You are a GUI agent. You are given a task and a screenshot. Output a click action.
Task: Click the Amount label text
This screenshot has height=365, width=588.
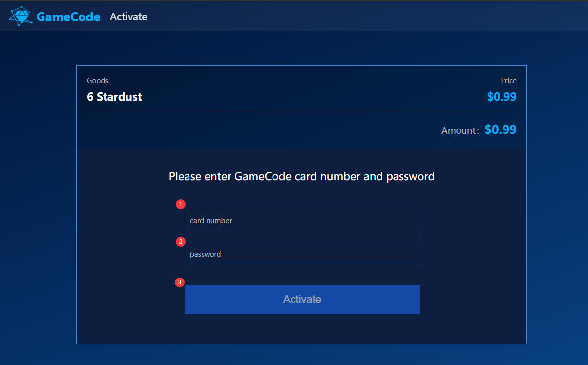pyautogui.click(x=461, y=130)
